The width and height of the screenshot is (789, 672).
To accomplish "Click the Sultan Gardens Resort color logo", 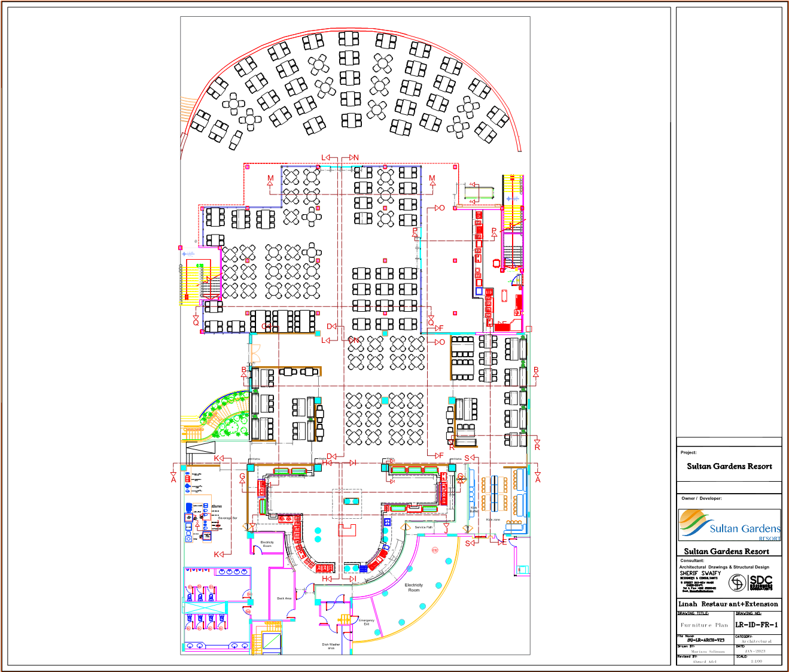I will point(729,525).
